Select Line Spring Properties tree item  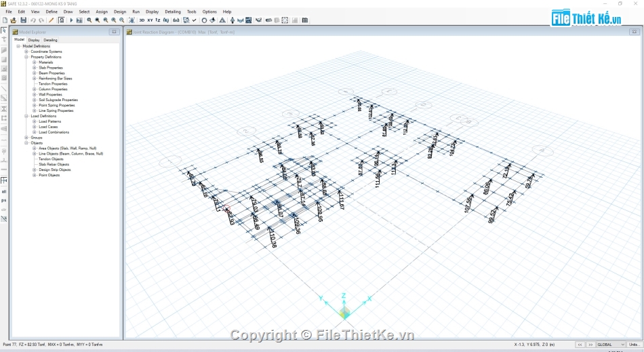pyautogui.click(x=56, y=111)
